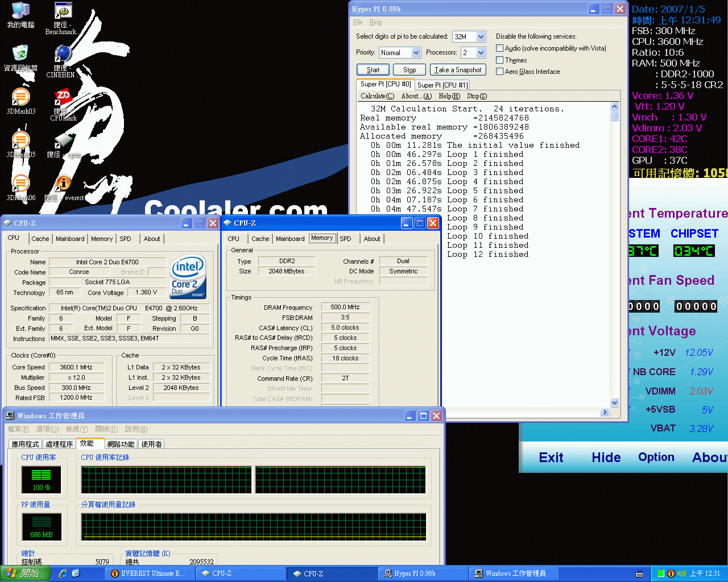
Task: Open Stop(S) menu in Super PI
Action: (477, 96)
